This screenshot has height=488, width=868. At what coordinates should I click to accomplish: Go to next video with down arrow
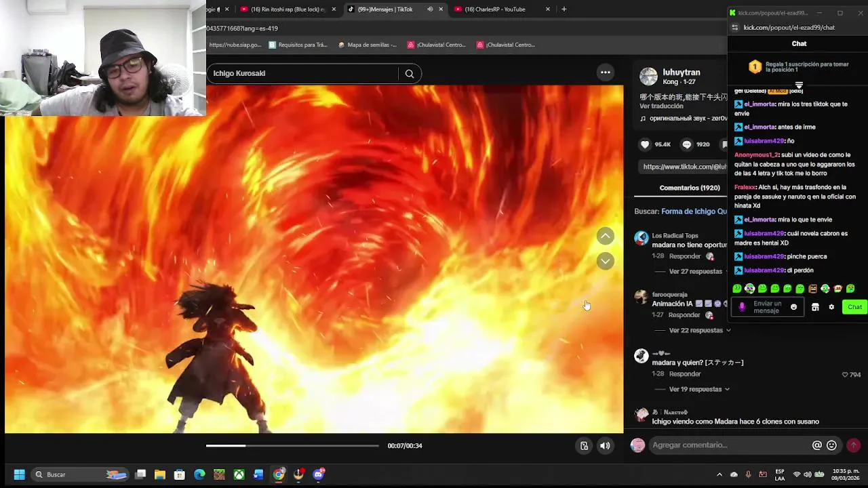tap(606, 261)
